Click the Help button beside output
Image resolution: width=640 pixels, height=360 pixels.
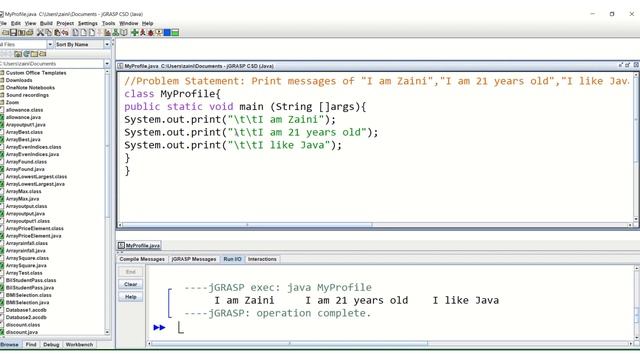point(131,297)
